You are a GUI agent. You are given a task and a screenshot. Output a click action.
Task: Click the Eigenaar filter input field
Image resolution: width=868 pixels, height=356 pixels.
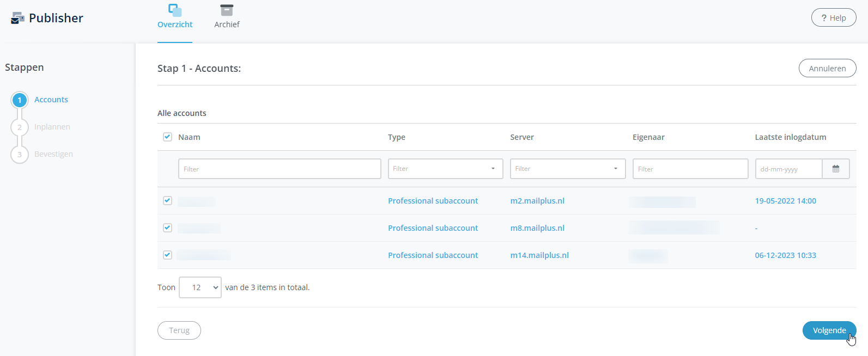tap(690, 169)
